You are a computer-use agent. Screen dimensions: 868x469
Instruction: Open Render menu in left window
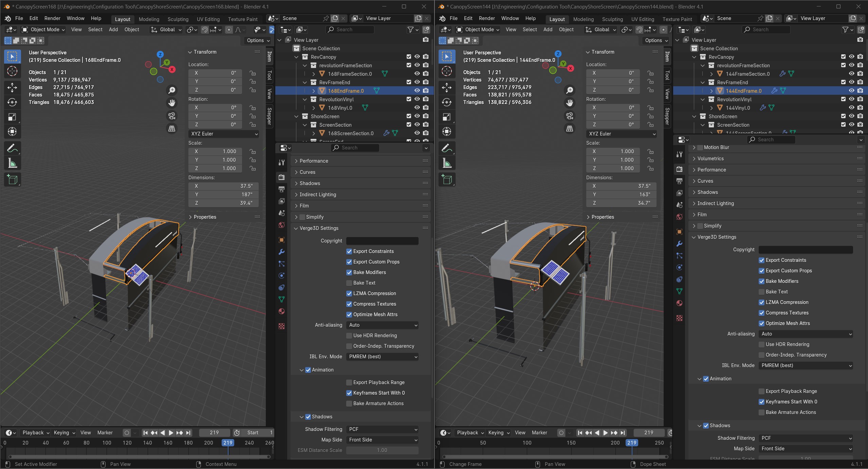click(x=52, y=18)
